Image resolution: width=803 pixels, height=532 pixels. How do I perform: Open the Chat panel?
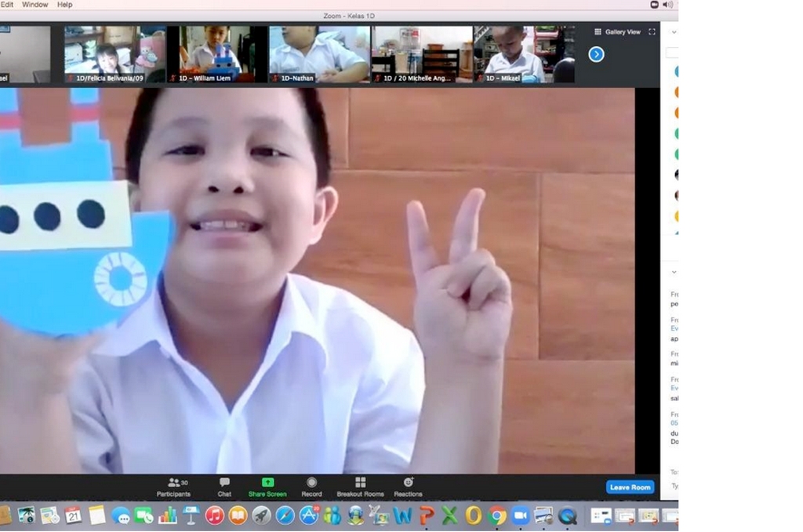point(224,487)
